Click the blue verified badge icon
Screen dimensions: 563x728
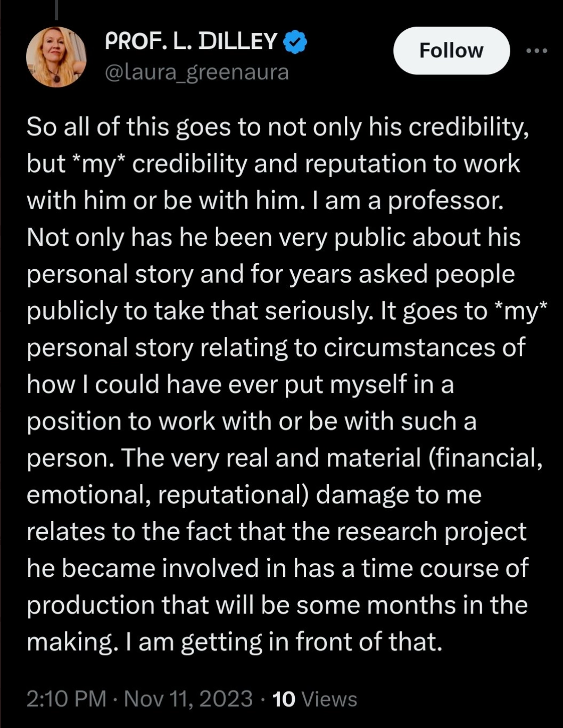[x=295, y=43]
